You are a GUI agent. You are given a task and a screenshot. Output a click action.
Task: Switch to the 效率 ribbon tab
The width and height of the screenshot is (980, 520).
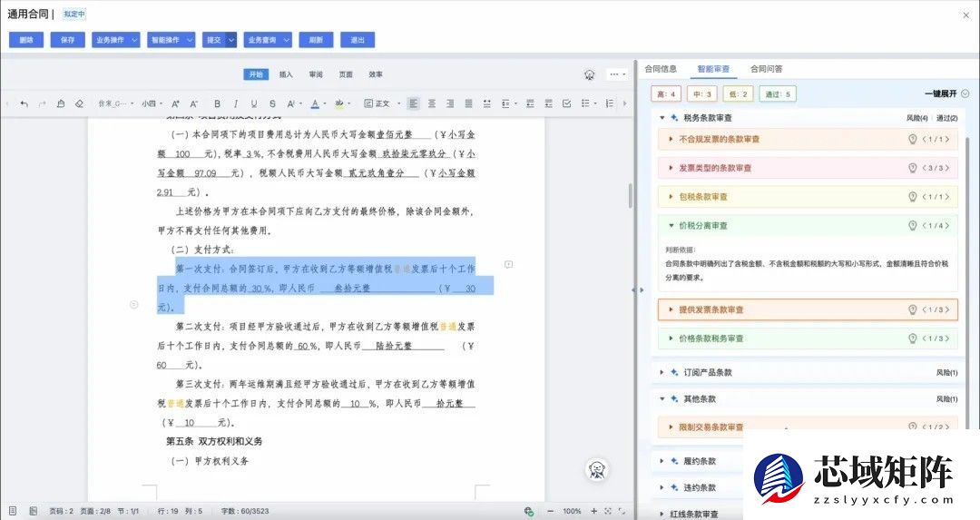point(376,74)
